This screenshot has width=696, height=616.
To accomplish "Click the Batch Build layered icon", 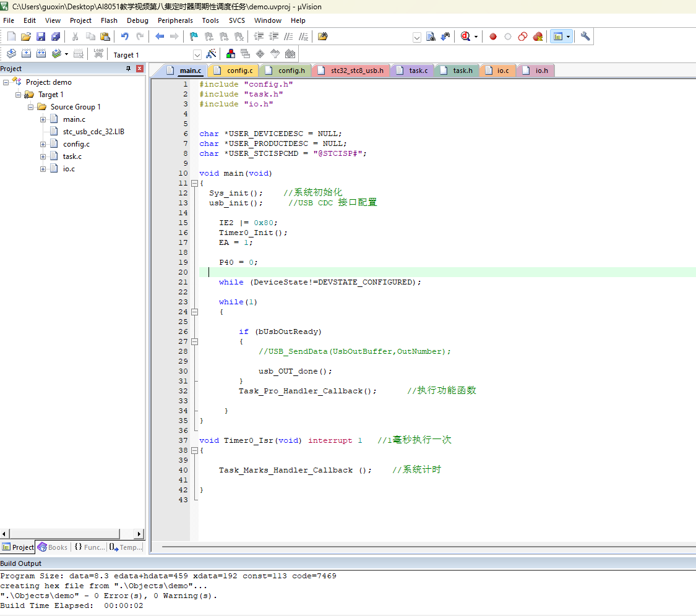I will coord(56,54).
